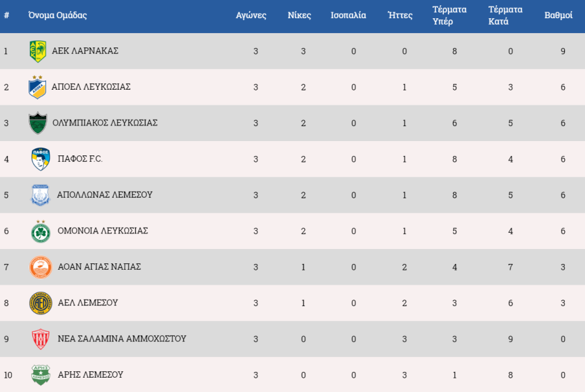Select rank number 1 in AEK row

coord(6,51)
